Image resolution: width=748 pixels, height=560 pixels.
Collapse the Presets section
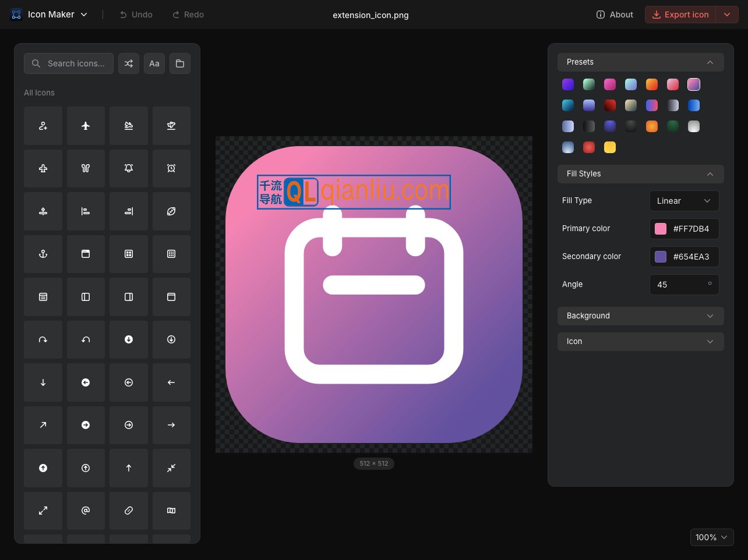(710, 62)
